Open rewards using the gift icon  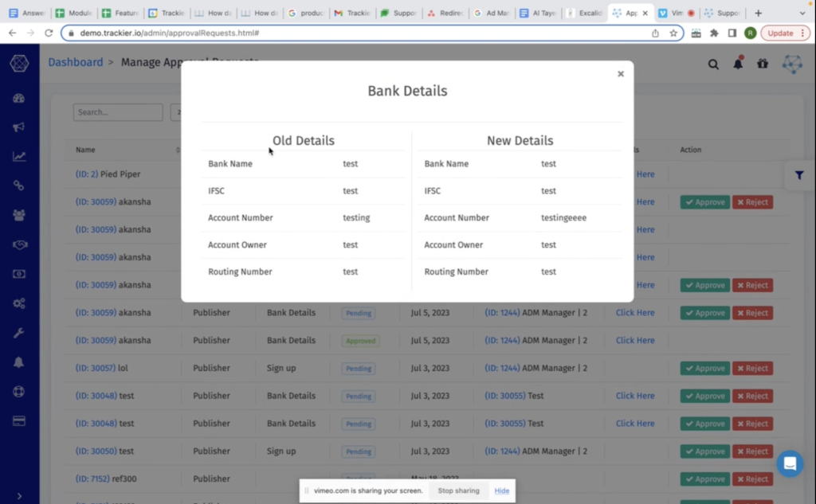click(762, 63)
